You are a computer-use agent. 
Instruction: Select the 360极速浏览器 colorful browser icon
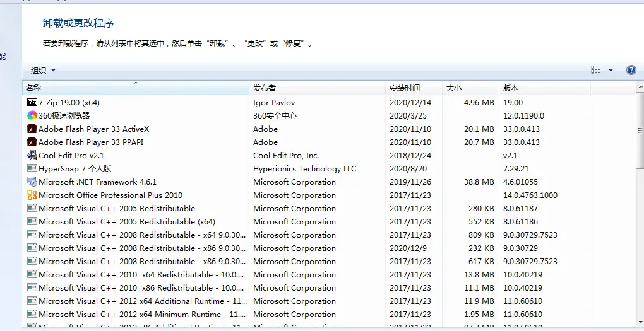pyautogui.click(x=32, y=115)
